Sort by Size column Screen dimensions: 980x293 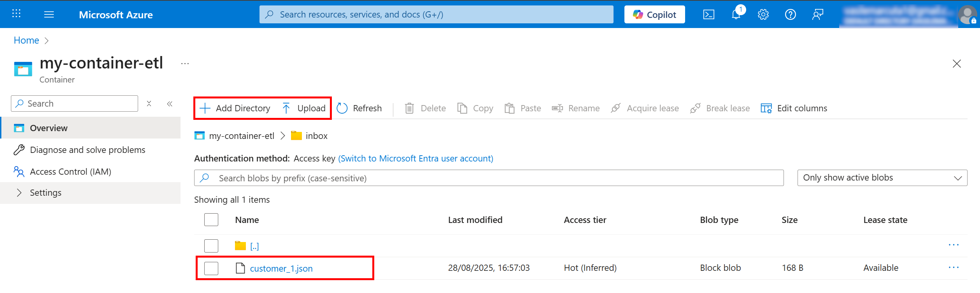(x=789, y=220)
